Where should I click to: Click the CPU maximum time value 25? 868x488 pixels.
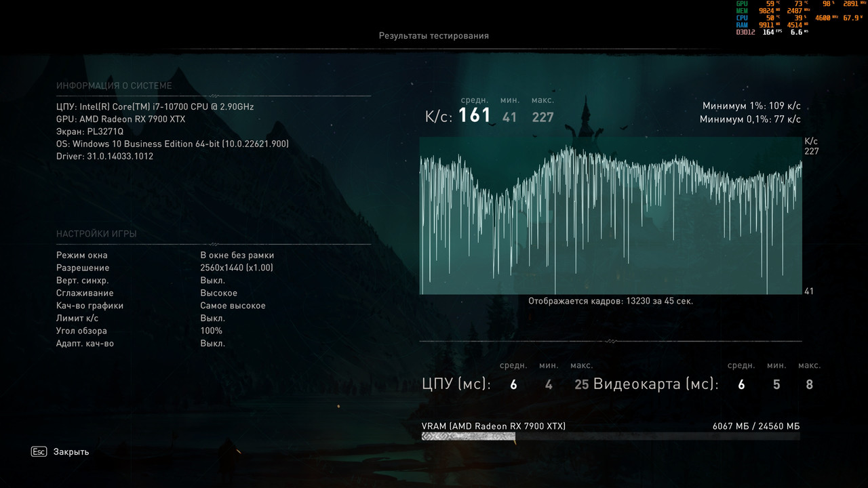[581, 385]
